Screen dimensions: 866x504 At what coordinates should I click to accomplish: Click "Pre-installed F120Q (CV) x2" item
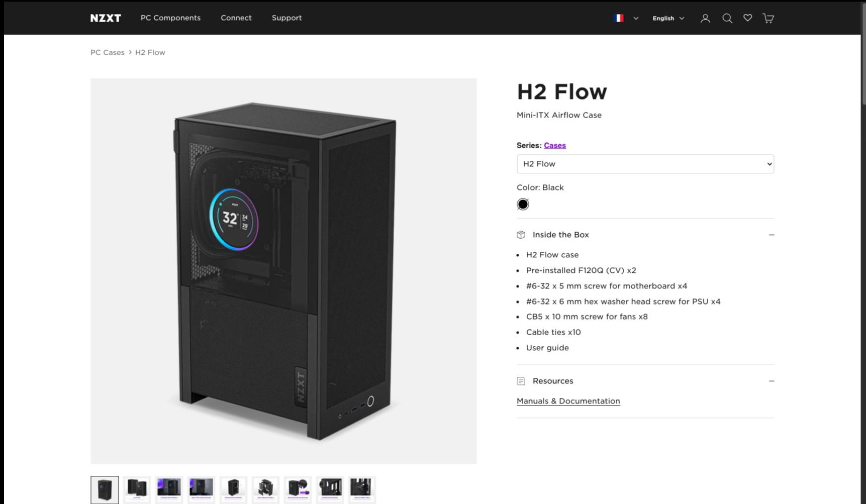click(581, 270)
